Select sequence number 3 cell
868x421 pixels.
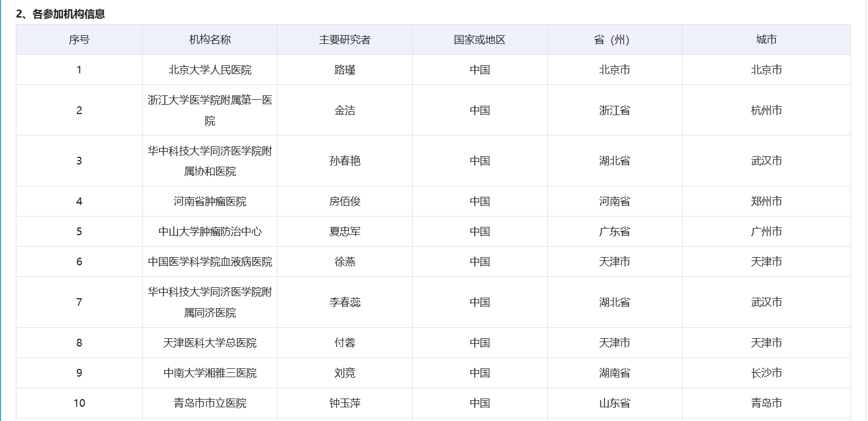[79, 161]
